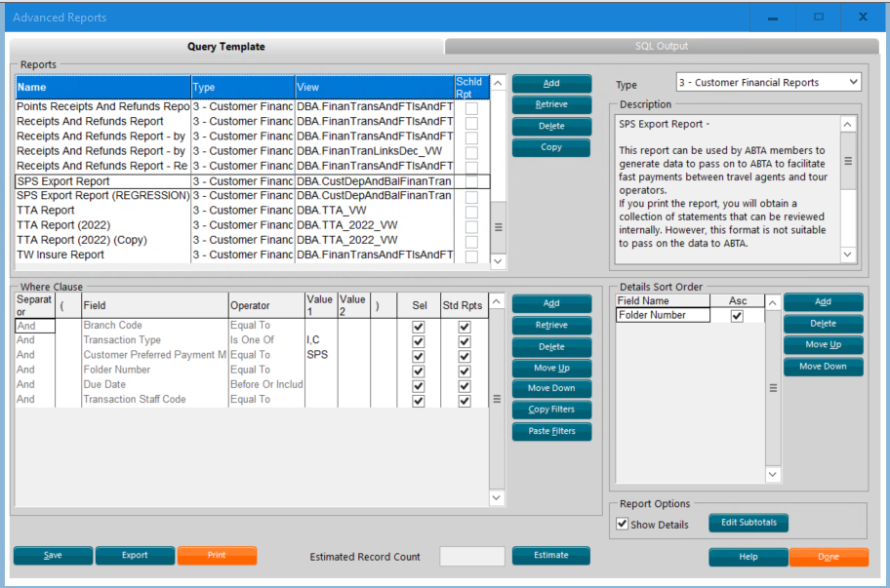Click the Estimated Record Count input field

471,556
